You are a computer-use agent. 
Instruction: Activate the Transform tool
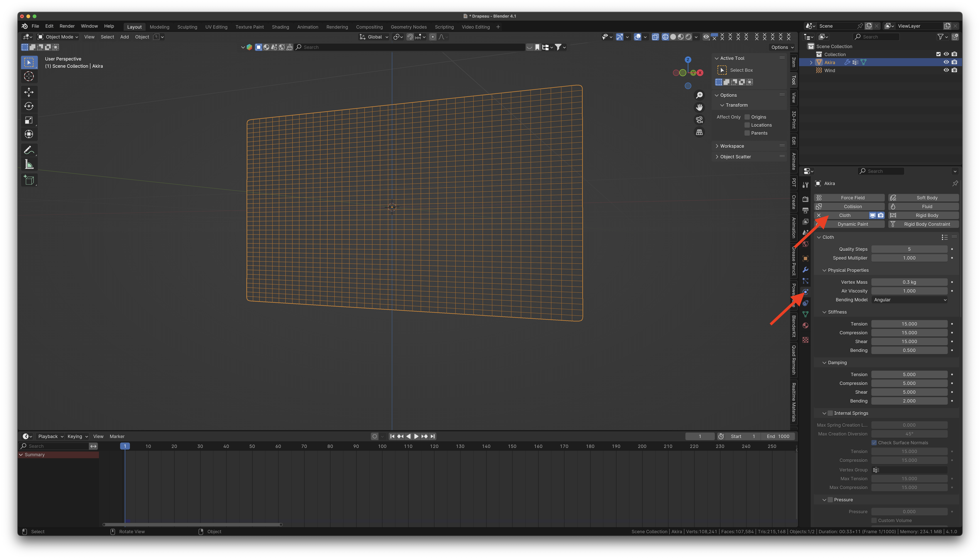(x=29, y=134)
